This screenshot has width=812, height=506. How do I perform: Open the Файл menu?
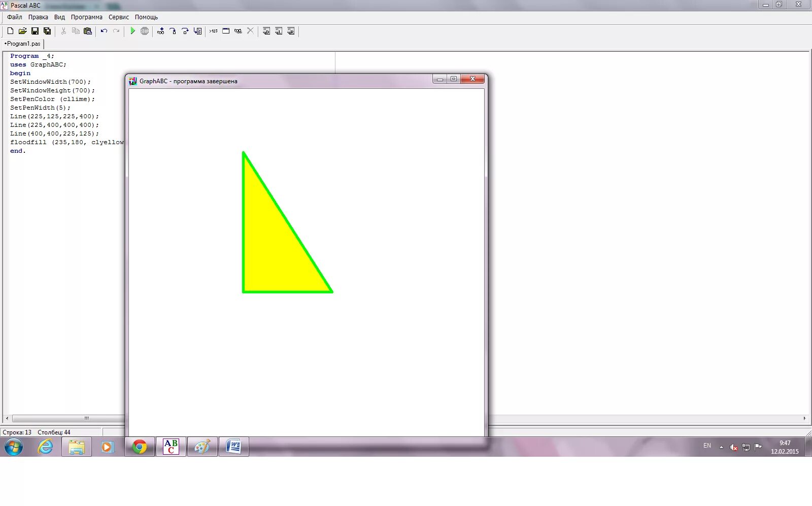pos(15,17)
